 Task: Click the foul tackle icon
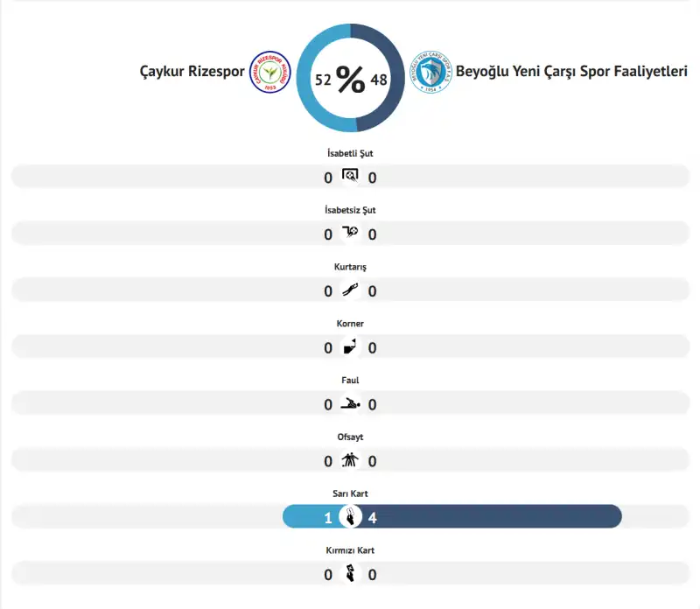(x=350, y=404)
